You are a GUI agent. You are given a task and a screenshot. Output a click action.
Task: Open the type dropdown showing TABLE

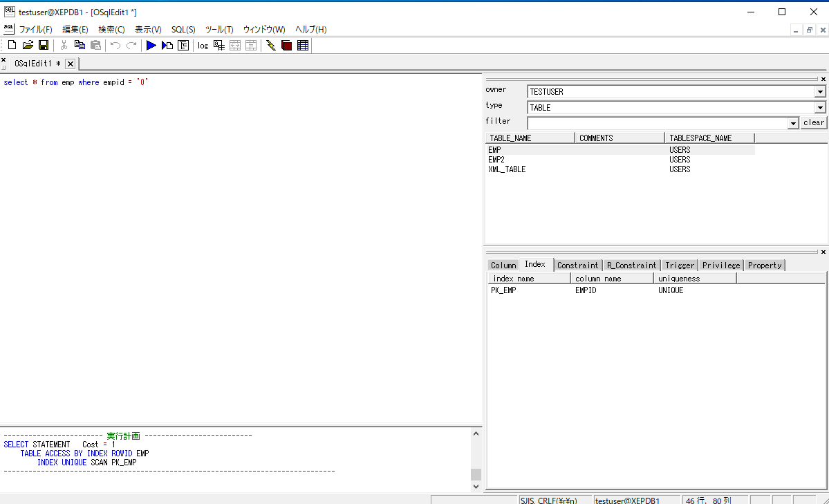[x=820, y=108]
